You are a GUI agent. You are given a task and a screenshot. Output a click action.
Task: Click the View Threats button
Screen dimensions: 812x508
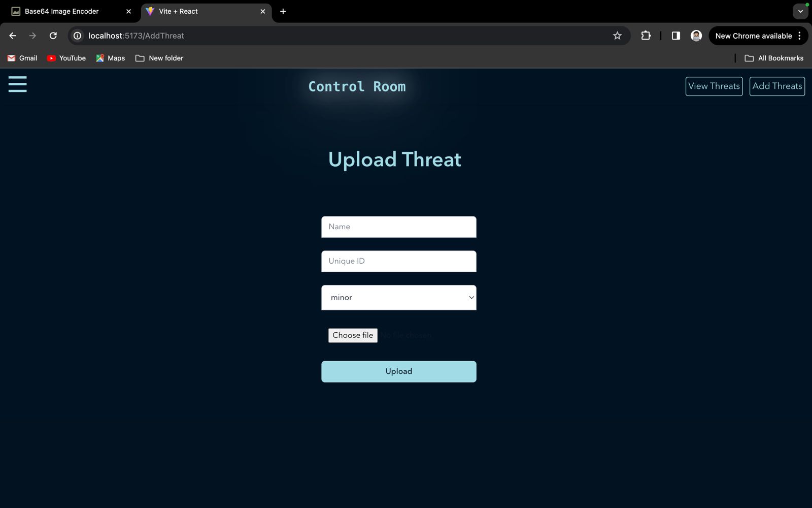point(714,86)
